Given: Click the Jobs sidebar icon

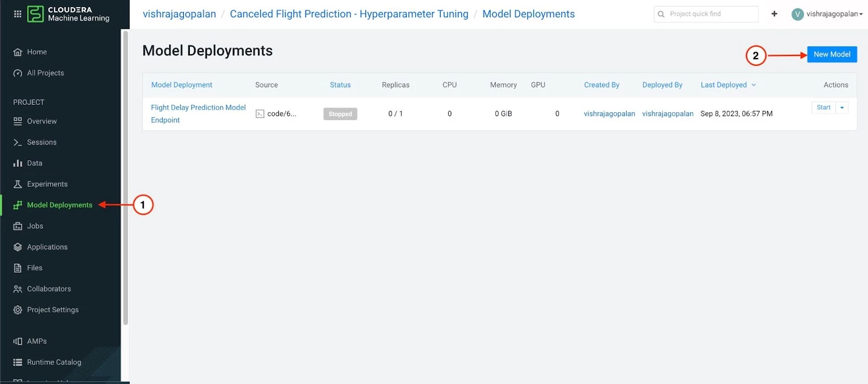Looking at the screenshot, I should pyautogui.click(x=18, y=226).
